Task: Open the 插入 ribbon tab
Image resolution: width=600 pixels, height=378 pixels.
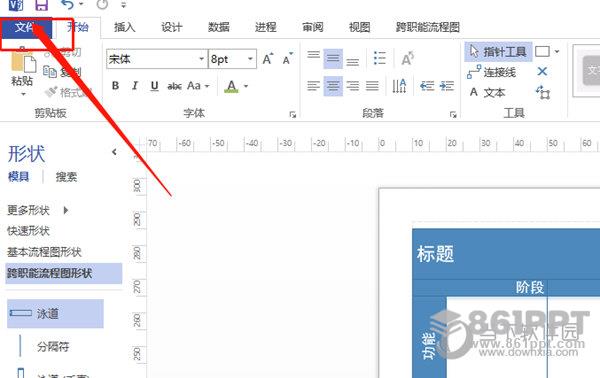Action: click(124, 27)
